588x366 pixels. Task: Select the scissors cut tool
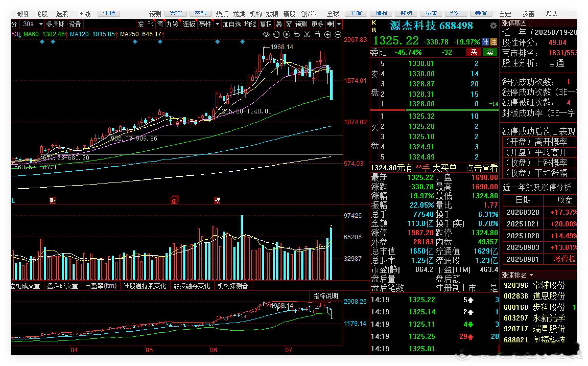pyautogui.click(x=307, y=34)
